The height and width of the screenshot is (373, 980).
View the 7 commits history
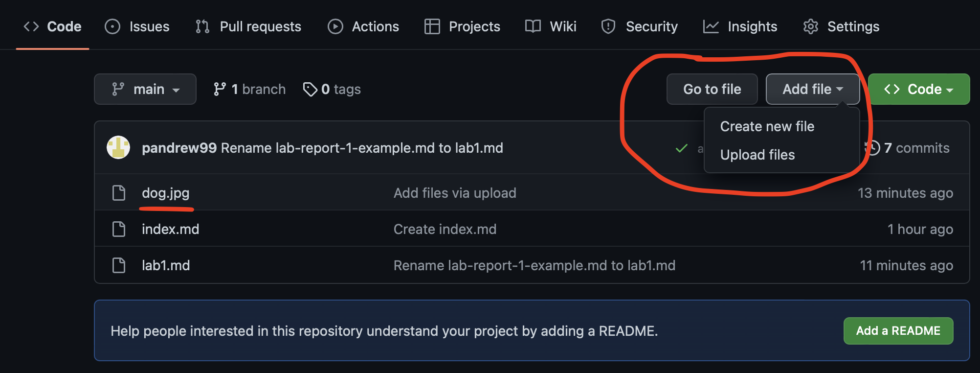tap(907, 148)
